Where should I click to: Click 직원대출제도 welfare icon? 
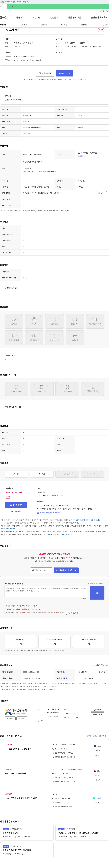pos(34,338)
